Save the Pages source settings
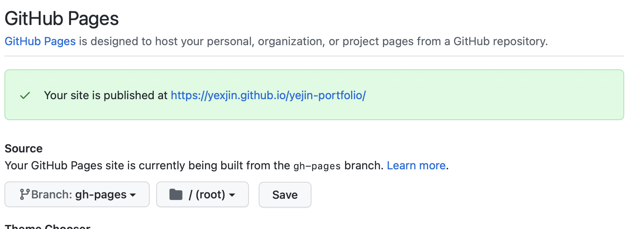The image size is (644, 229). coord(285,195)
